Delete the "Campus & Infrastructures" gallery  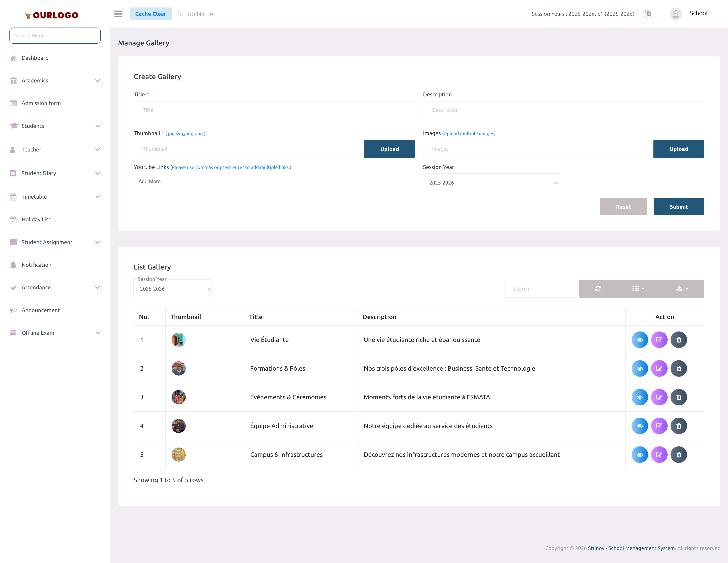coord(679,454)
